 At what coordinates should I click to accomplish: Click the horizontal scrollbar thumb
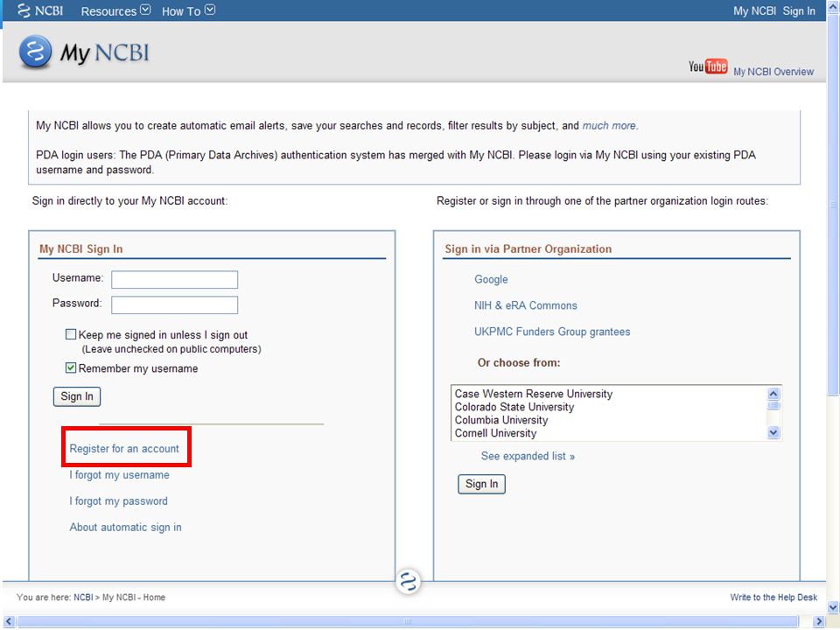pos(409,621)
